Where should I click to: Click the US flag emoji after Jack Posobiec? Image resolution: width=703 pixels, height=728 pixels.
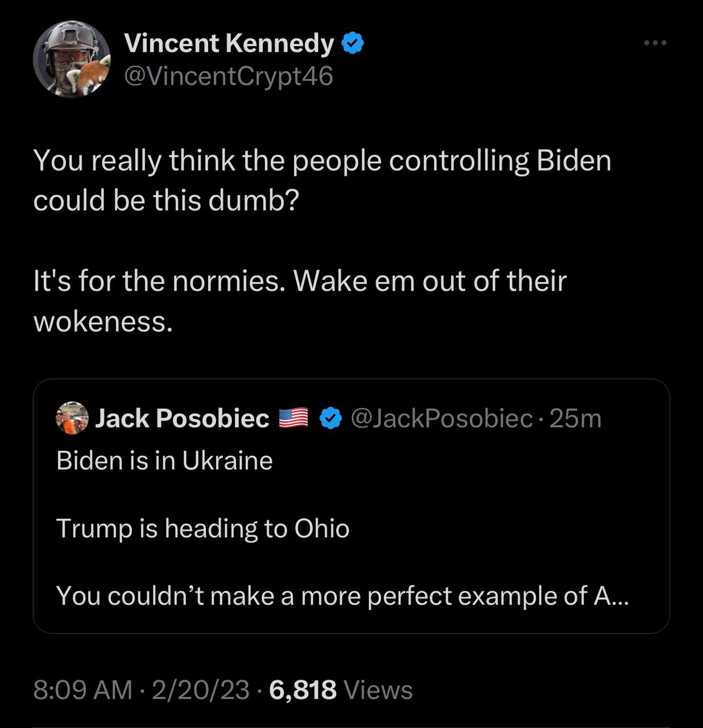coord(293,419)
